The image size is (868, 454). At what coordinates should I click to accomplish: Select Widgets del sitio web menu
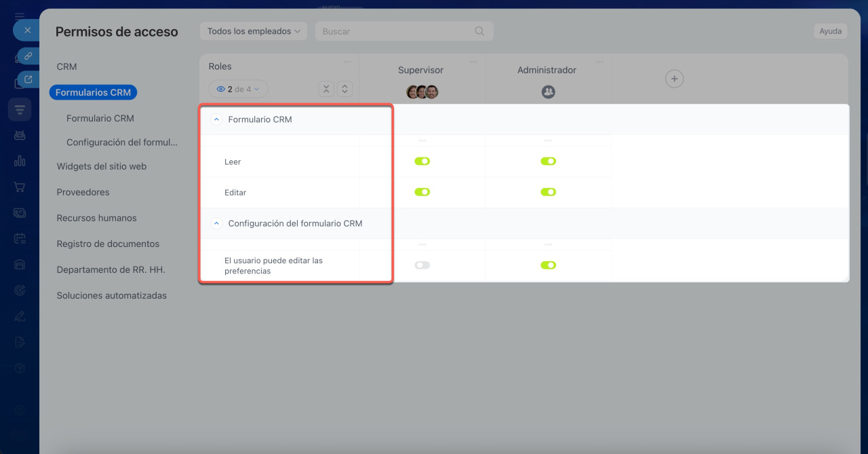102,166
